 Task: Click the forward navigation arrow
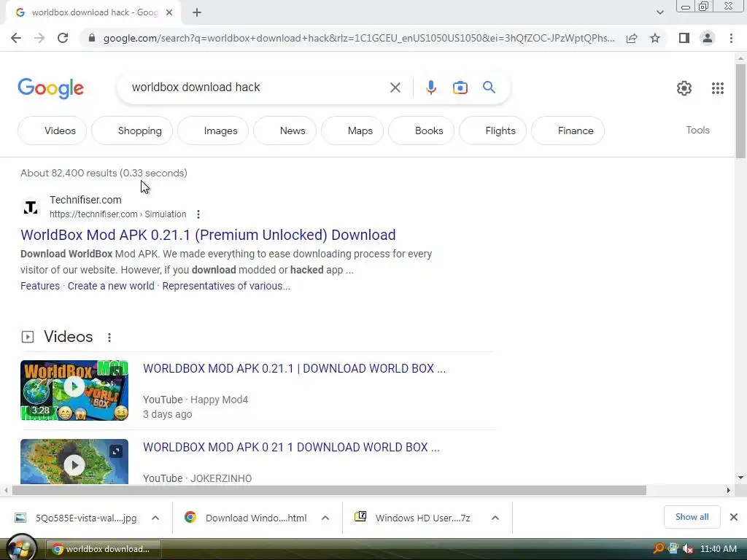coord(39,38)
